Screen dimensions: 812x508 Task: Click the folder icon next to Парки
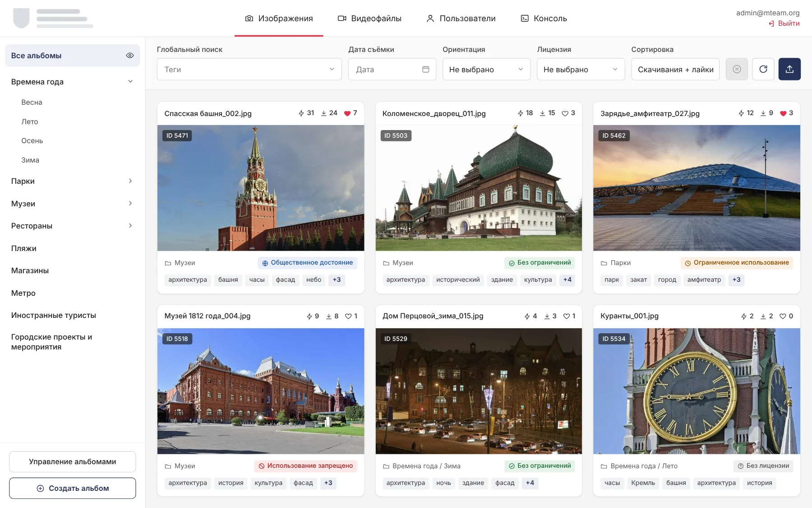tap(604, 263)
